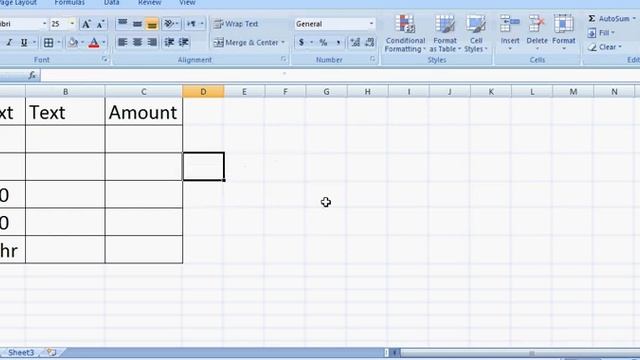The width and height of the screenshot is (640, 360).
Task: Open the Review ribbon tab
Action: tap(149, 3)
